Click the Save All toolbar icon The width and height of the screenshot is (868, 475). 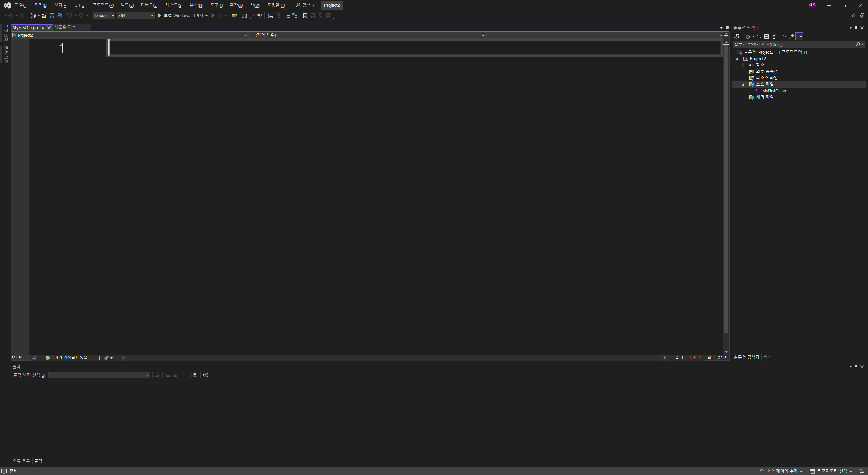(x=59, y=16)
